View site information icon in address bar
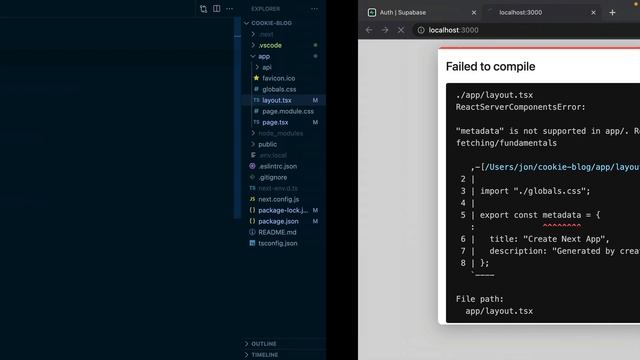This screenshot has width=640, height=360. pyautogui.click(x=421, y=30)
